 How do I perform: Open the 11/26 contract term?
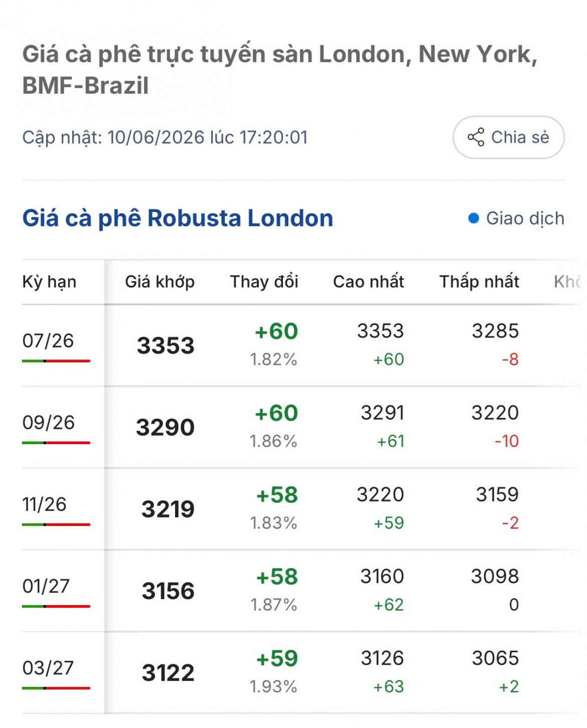pyautogui.click(x=44, y=504)
